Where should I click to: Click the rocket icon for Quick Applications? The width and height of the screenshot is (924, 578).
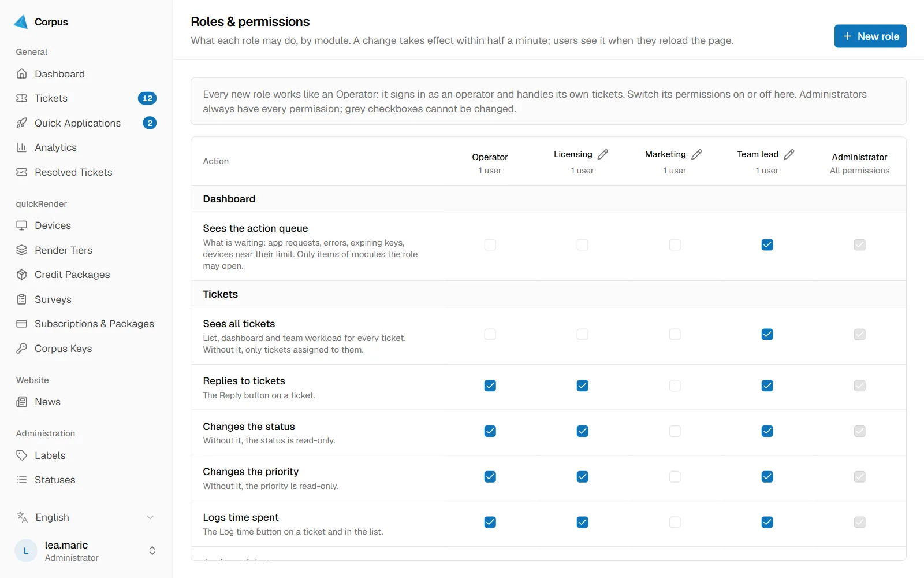pyautogui.click(x=22, y=123)
